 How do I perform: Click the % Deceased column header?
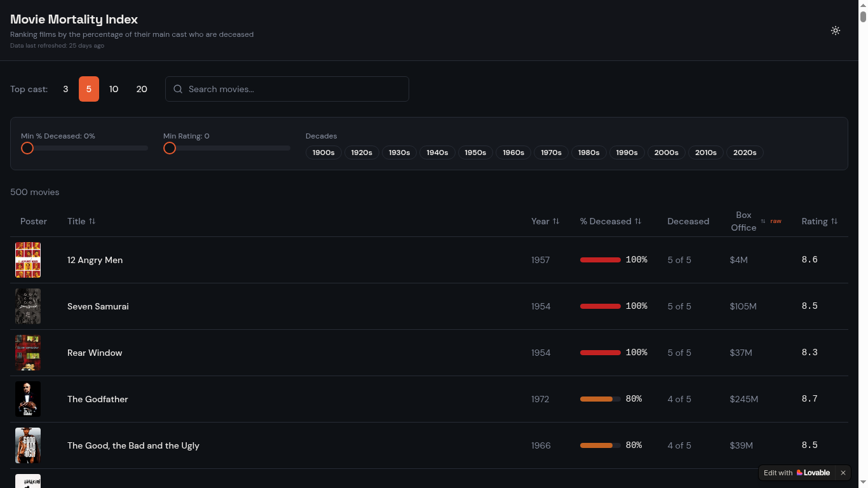point(611,221)
